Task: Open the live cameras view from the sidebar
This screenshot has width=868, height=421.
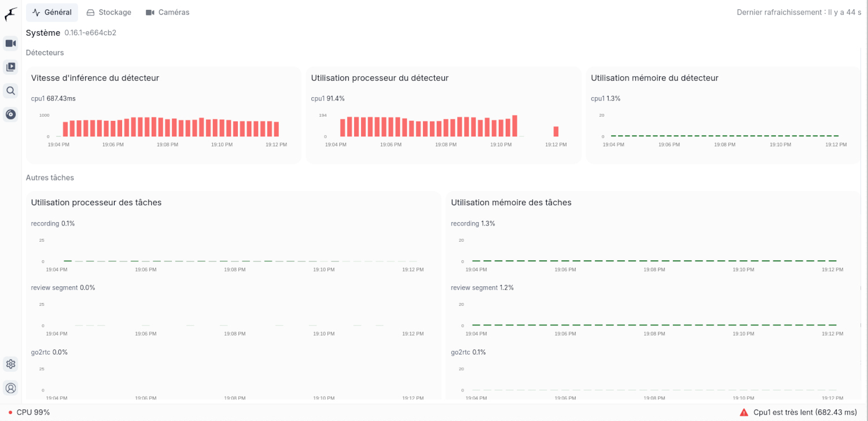Action: [x=10, y=43]
